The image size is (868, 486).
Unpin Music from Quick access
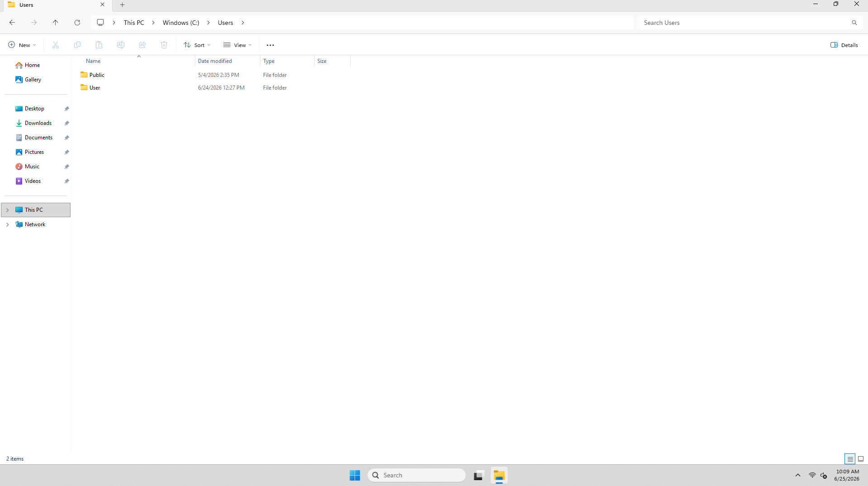66,167
